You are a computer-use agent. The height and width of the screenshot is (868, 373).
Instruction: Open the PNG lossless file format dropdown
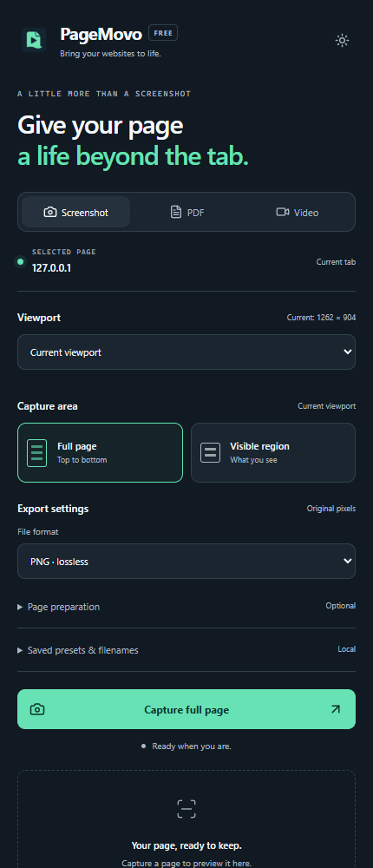[x=186, y=562]
